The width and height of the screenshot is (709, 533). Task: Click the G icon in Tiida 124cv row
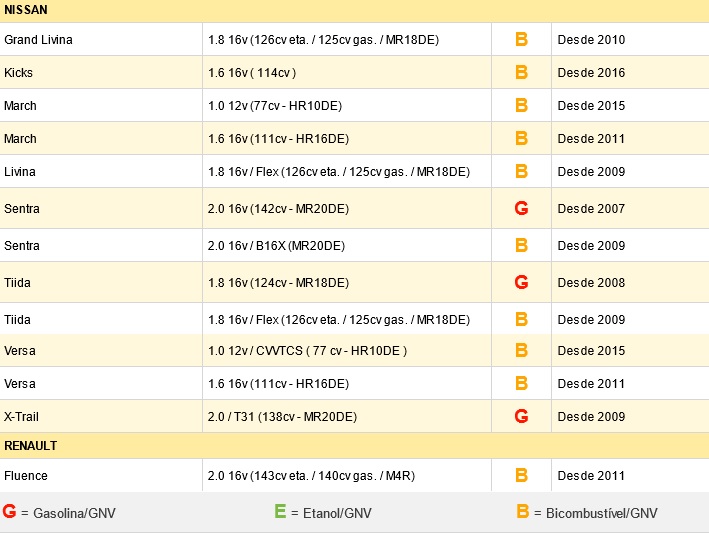[521, 283]
